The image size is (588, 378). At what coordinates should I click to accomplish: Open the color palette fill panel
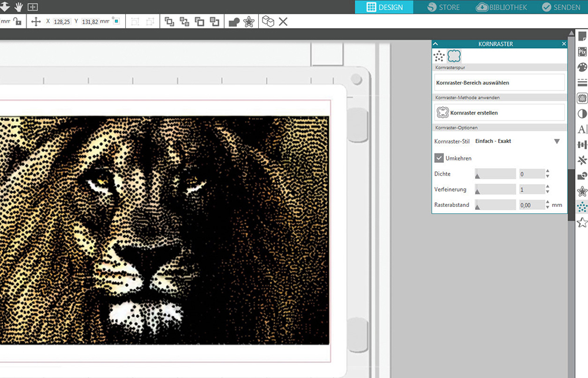[x=582, y=67]
